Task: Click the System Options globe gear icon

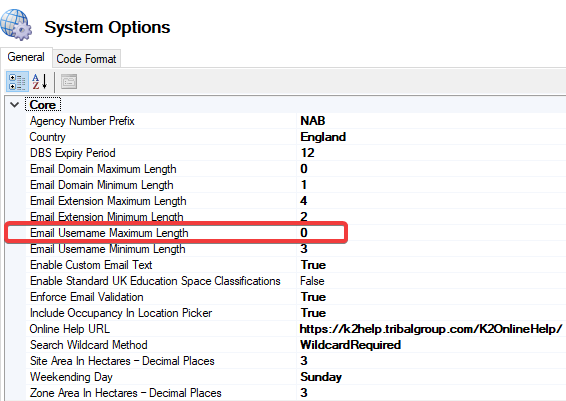Action: (16, 25)
